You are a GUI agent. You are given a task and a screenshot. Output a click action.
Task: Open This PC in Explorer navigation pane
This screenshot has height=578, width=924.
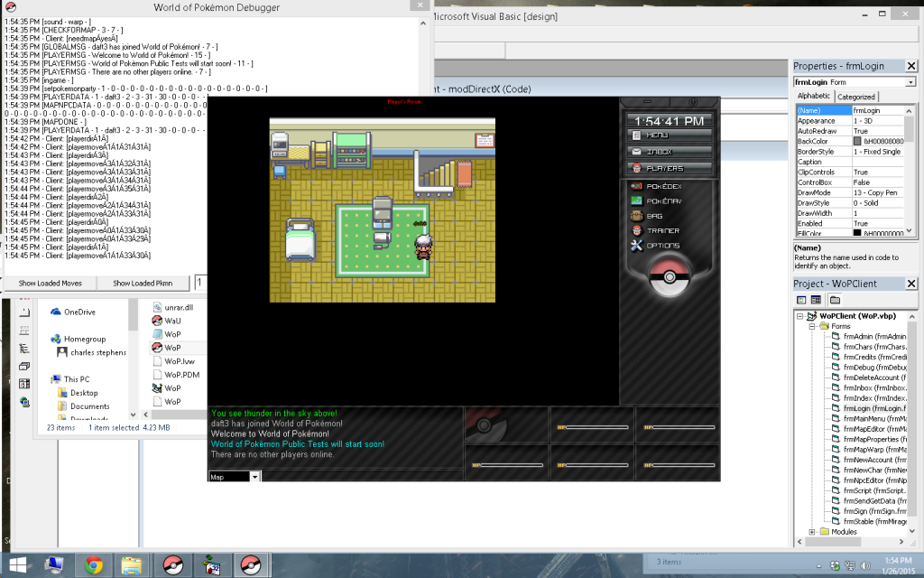pos(70,379)
